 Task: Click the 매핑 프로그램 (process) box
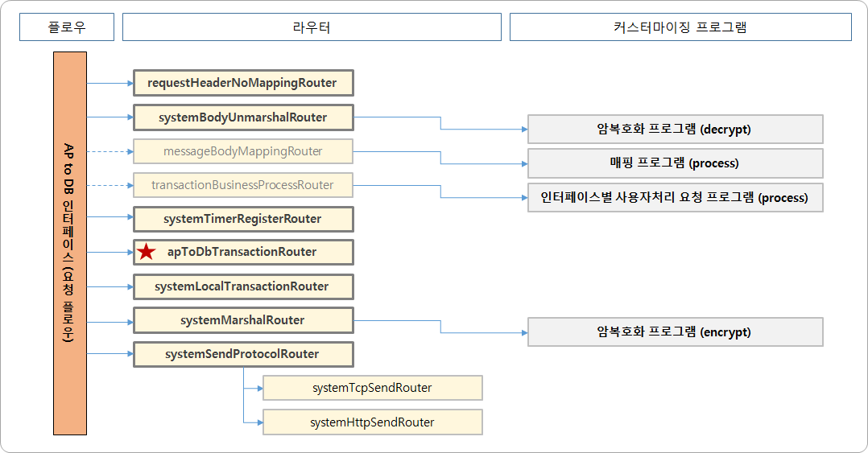[x=676, y=163]
